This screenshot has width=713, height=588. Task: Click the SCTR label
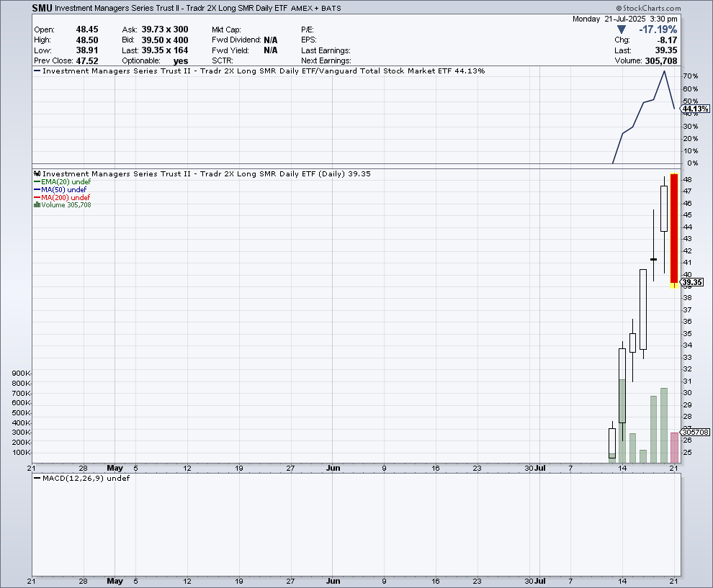(223, 61)
